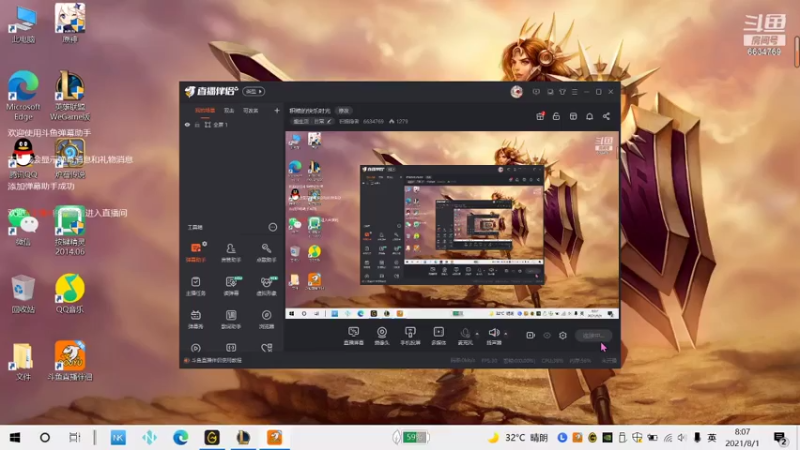Screen dimensions: 800x450
Task: Expand the microphone volume arrow
Action: pyautogui.click(x=477, y=334)
